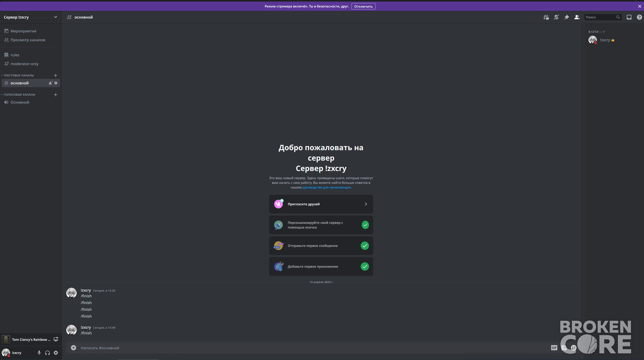Screen dimensions: 644x360
Task: Toggle microphone mute
Action: [x=39, y=353]
